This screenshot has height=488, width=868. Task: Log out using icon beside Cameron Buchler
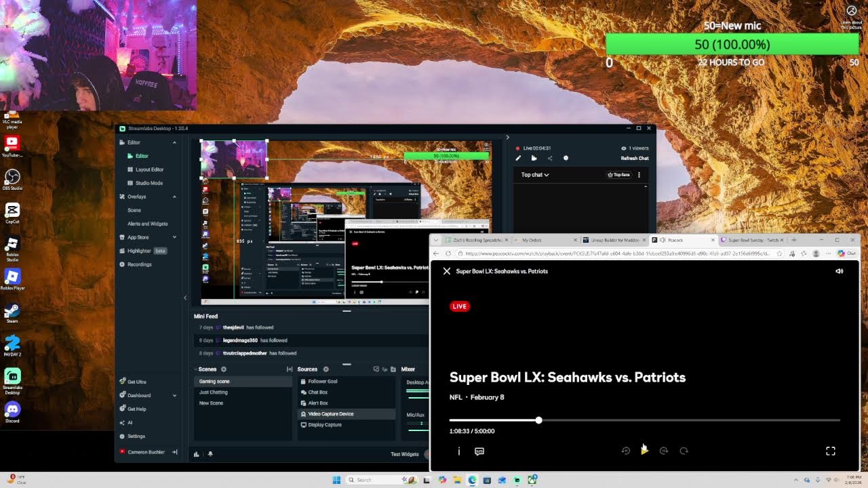coord(174,452)
